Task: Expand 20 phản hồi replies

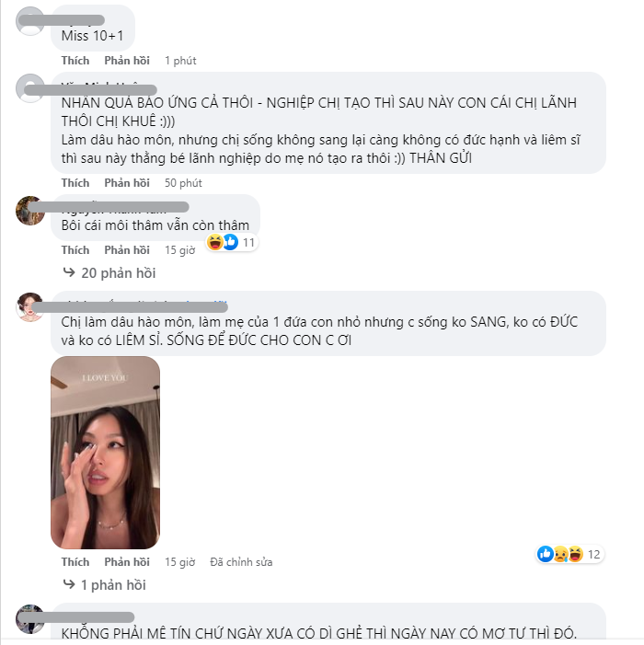Action: 109,272
